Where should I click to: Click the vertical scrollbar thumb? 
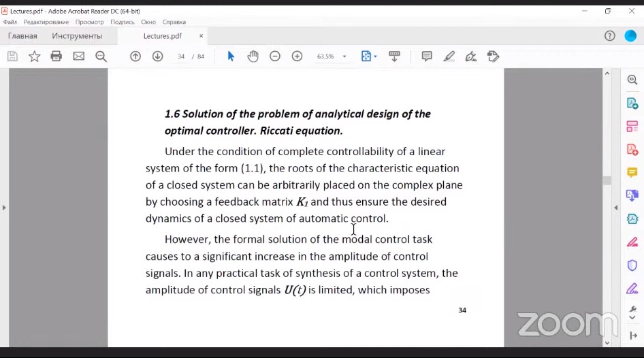click(607, 180)
